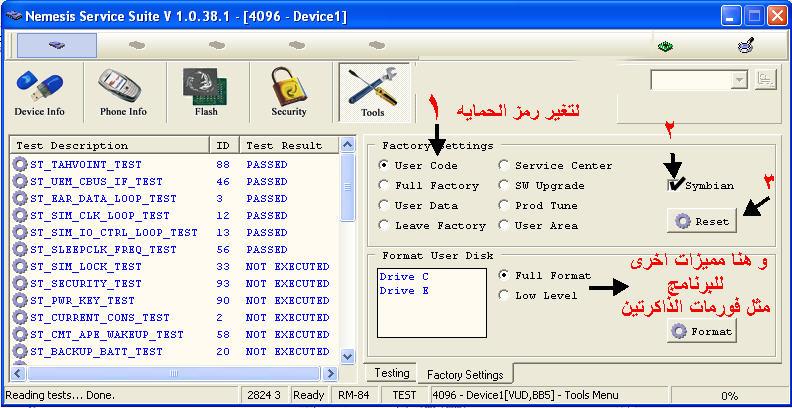Click the RM-84 status bar entry

click(354, 395)
